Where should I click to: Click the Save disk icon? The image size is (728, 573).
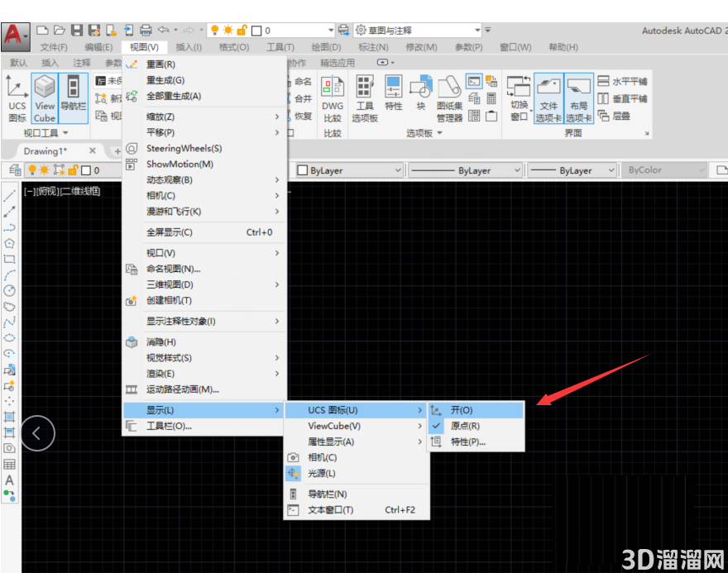point(77,31)
